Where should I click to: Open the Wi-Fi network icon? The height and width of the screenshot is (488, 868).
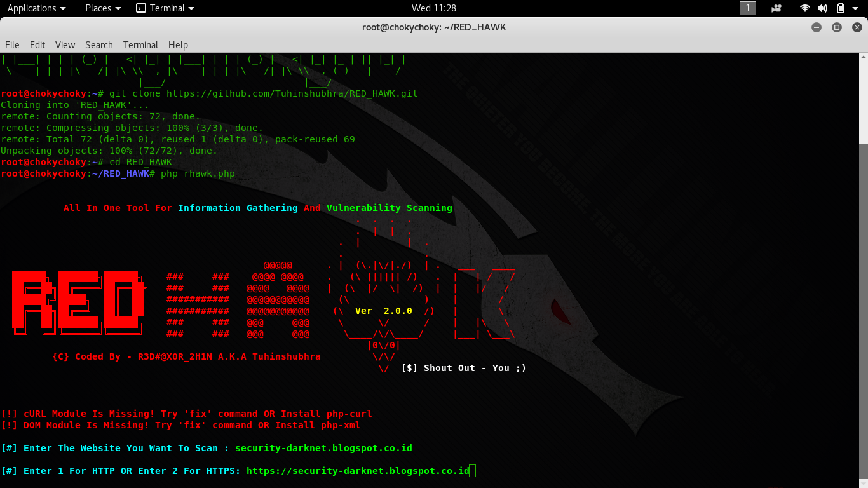click(x=805, y=8)
